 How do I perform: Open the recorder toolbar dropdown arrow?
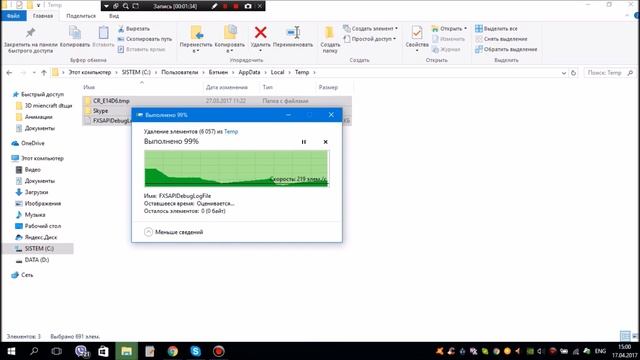(106, 6)
